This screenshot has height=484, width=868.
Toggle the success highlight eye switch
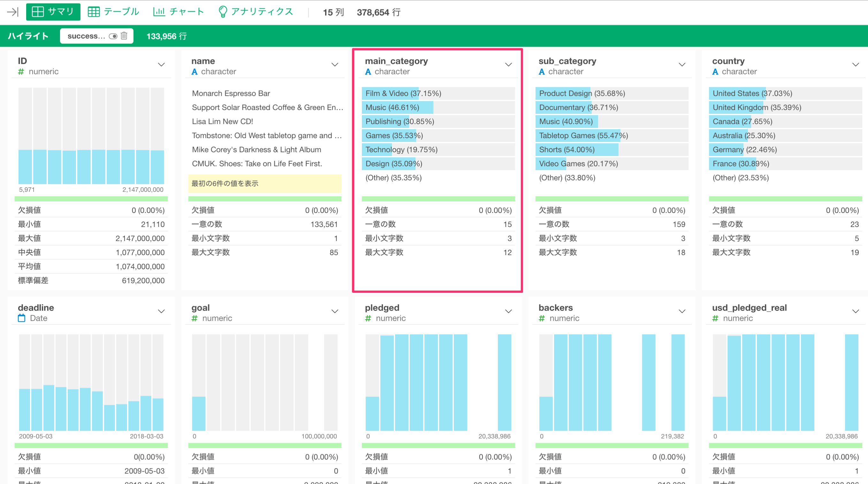(113, 36)
